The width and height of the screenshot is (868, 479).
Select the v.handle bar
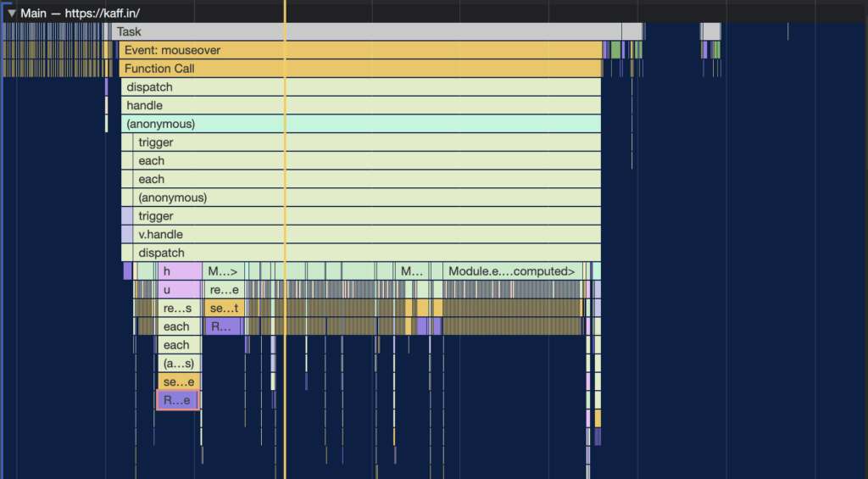(366, 234)
